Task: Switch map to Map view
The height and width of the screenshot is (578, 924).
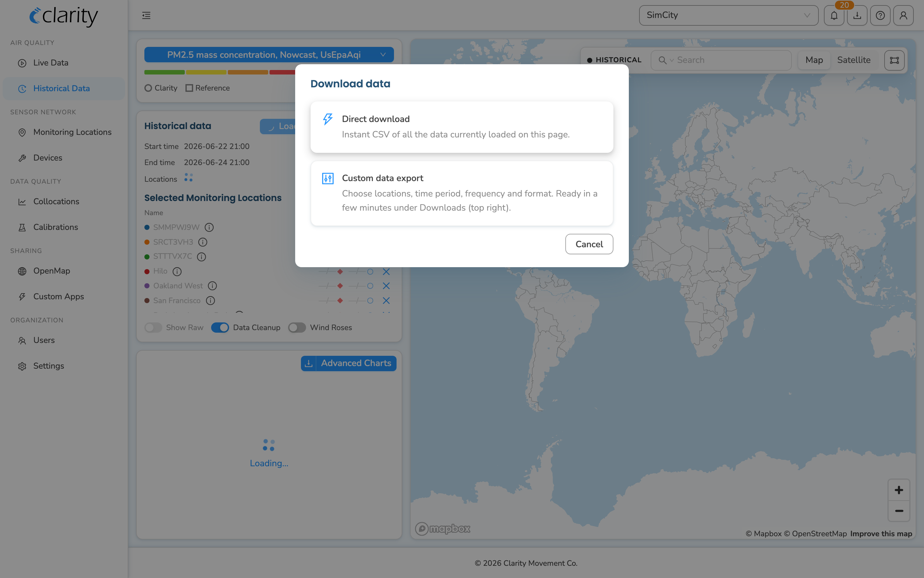Action: 814,60
